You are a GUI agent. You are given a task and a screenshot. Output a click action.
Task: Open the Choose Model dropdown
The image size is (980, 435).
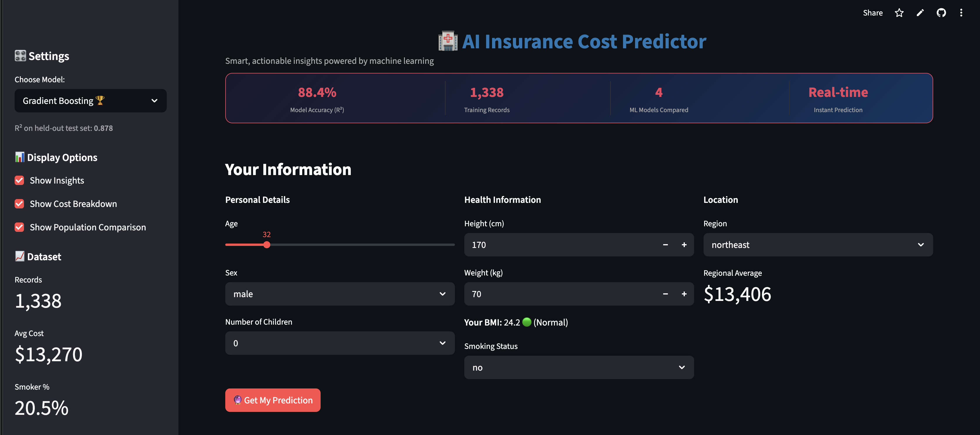point(90,100)
